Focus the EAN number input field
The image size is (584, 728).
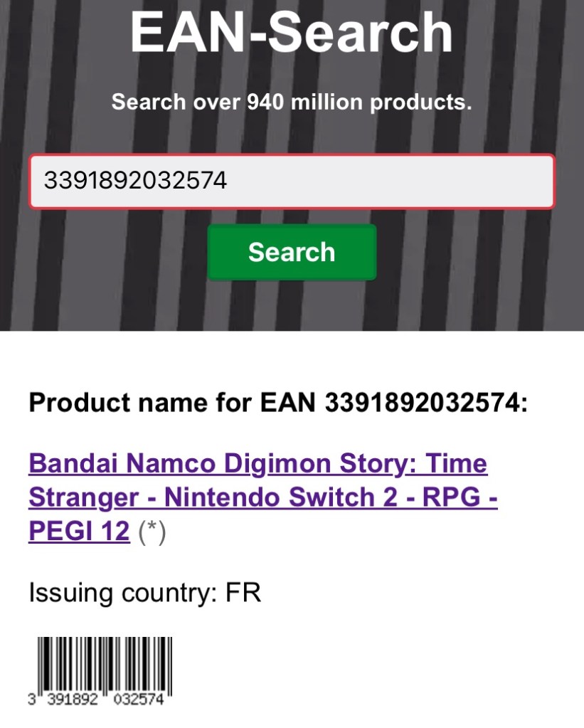[292, 181]
